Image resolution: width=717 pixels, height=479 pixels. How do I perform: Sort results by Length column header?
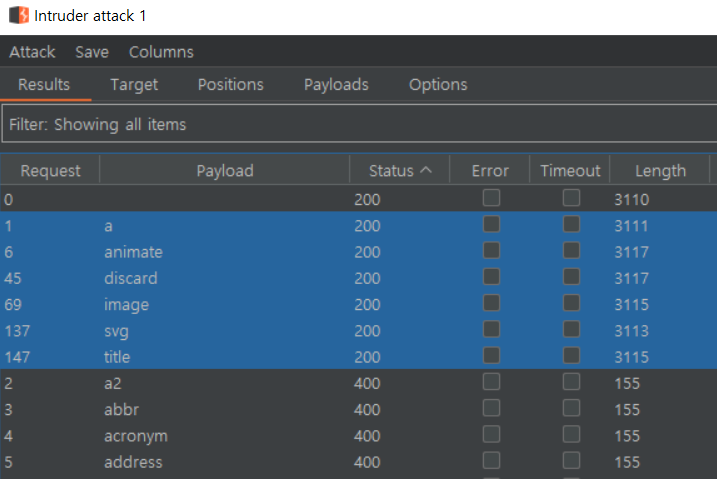[660, 171]
